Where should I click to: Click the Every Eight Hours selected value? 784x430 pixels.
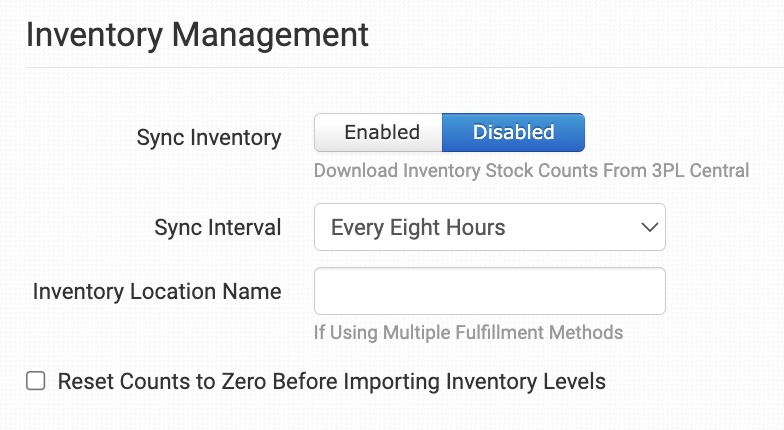(418, 228)
